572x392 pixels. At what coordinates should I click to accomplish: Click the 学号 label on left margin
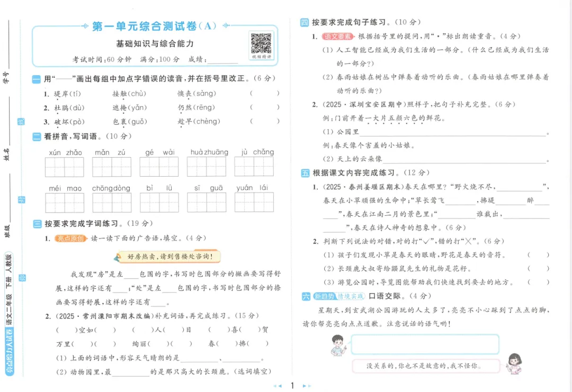click(6, 78)
